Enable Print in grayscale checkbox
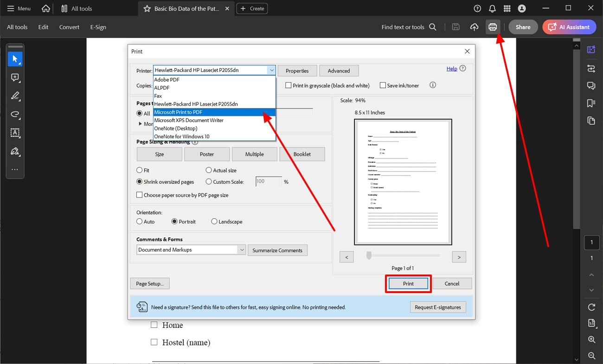Viewport: 603px width, 364px height. [289, 85]
